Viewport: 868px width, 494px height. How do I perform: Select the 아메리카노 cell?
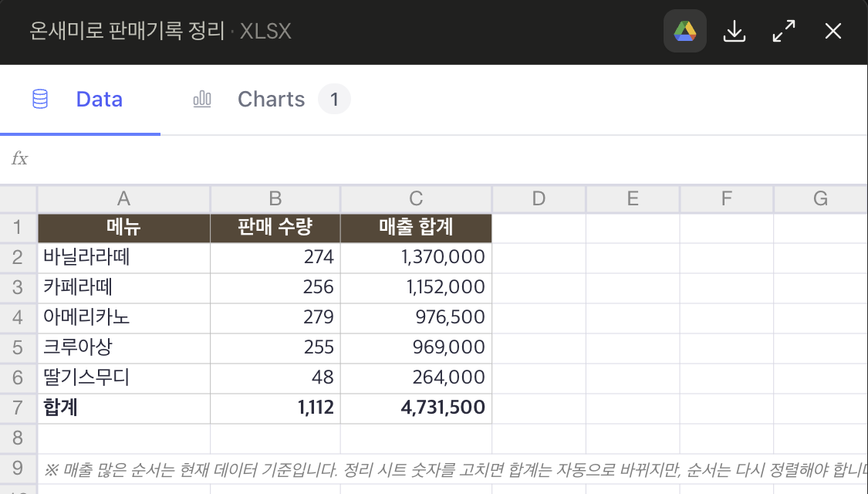click(x=123, y=317)
